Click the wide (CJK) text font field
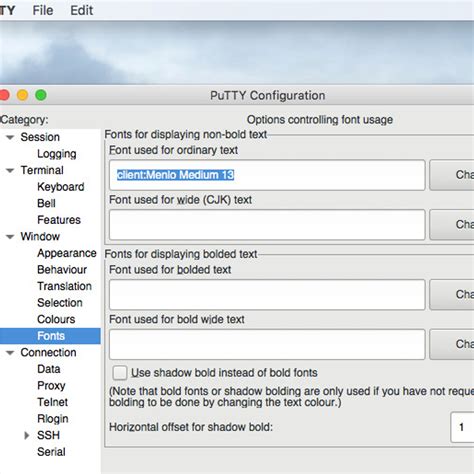Image resolution: width=474 pixels, height=474 pixels. 267,225
